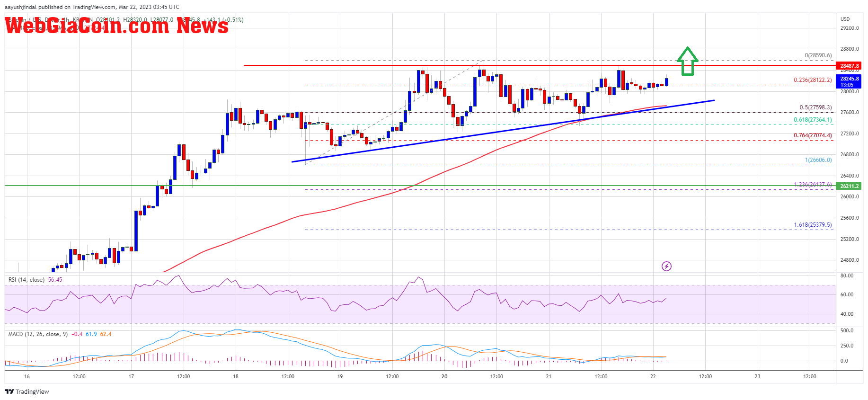Click the 25200.0 price axis tick
The height and width of the screenshot is (400, 868).
[850, 239]
